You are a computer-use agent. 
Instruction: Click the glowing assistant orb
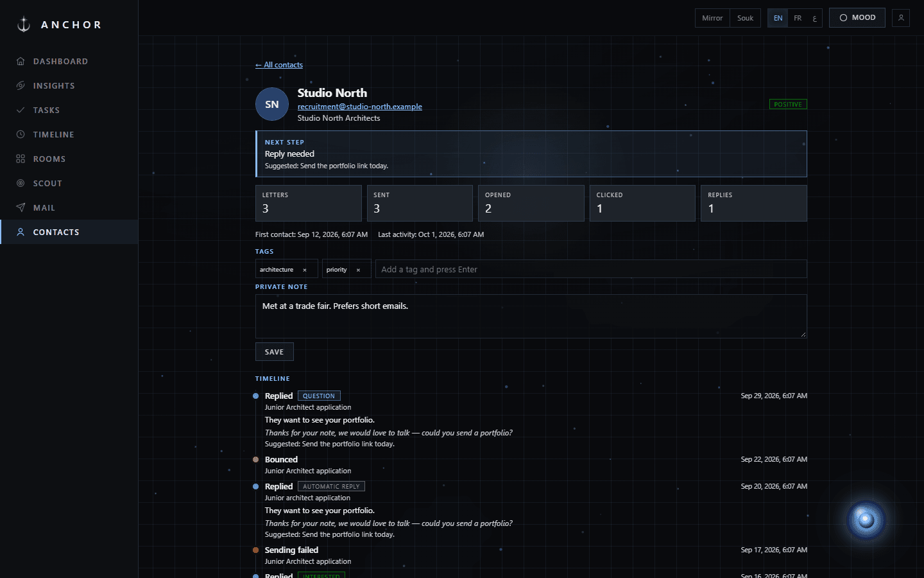[866, 520]
